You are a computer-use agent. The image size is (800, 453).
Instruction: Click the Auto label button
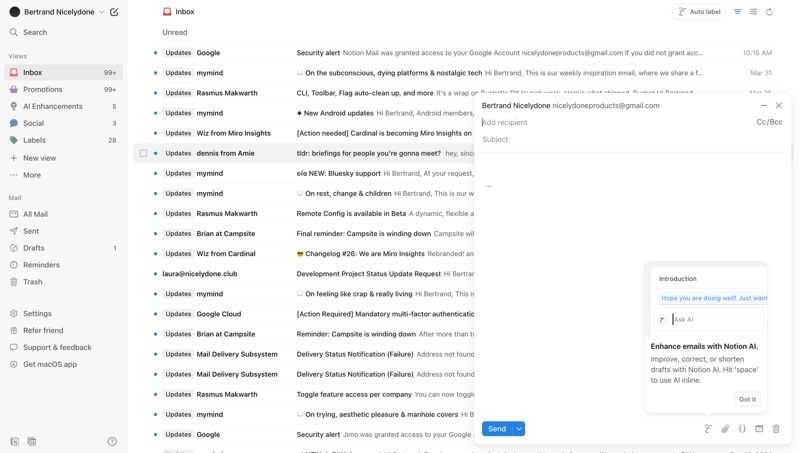[x=699, y=12]
